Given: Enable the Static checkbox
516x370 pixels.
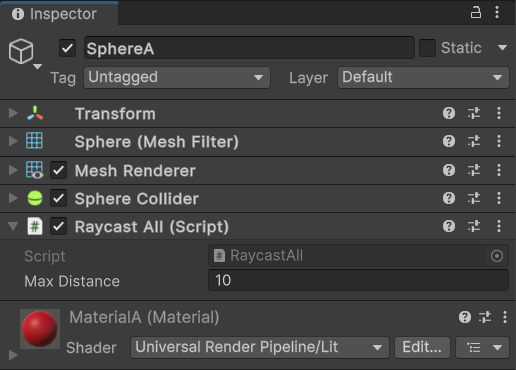Looking at the screenshot, I should 427,48.
